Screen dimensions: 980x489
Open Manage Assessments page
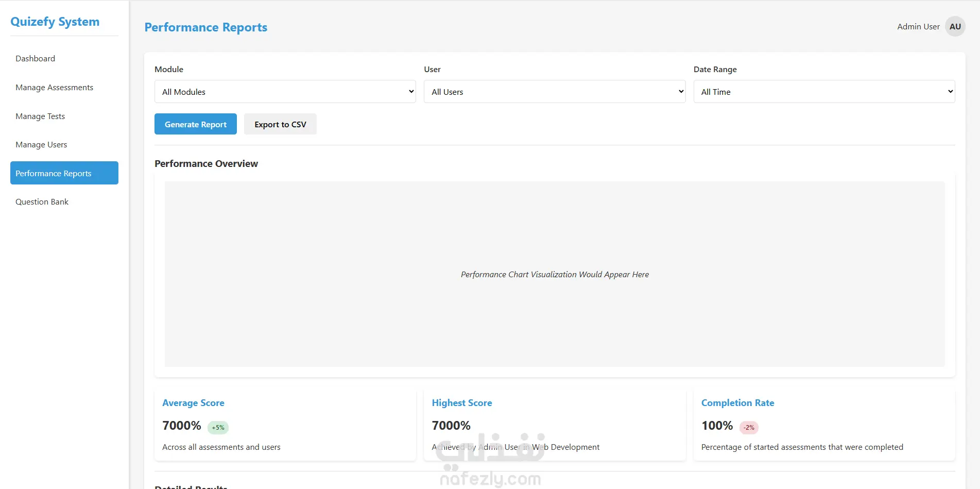click(55, 88)
